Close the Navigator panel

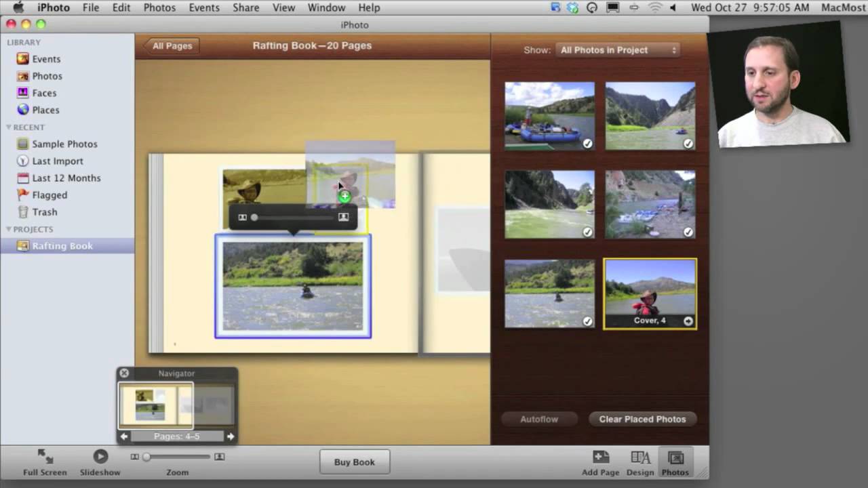click(x=124, y=373)
